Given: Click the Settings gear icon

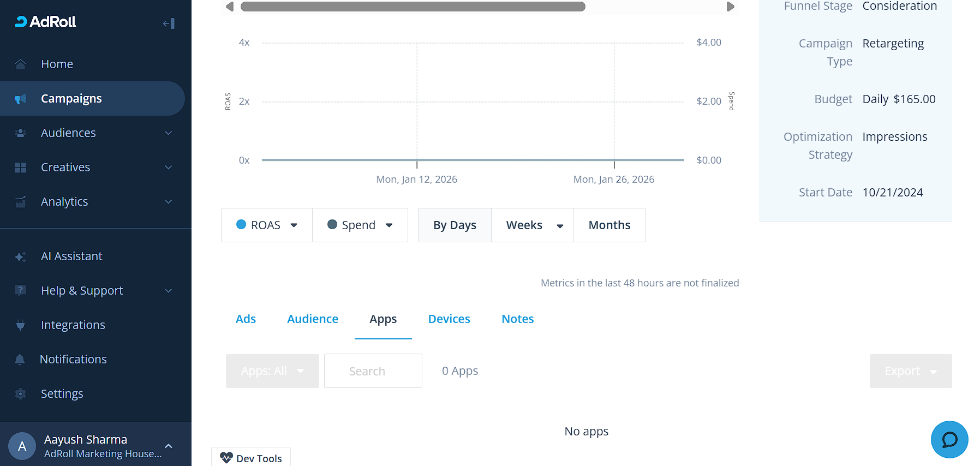Looking at the screenshot, I should click(21, 394).
